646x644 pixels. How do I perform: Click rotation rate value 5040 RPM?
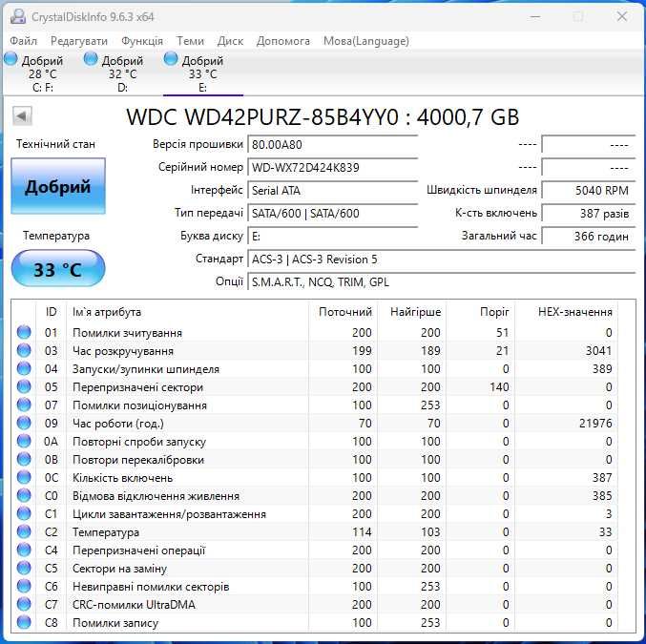click(x=589, y=191)
